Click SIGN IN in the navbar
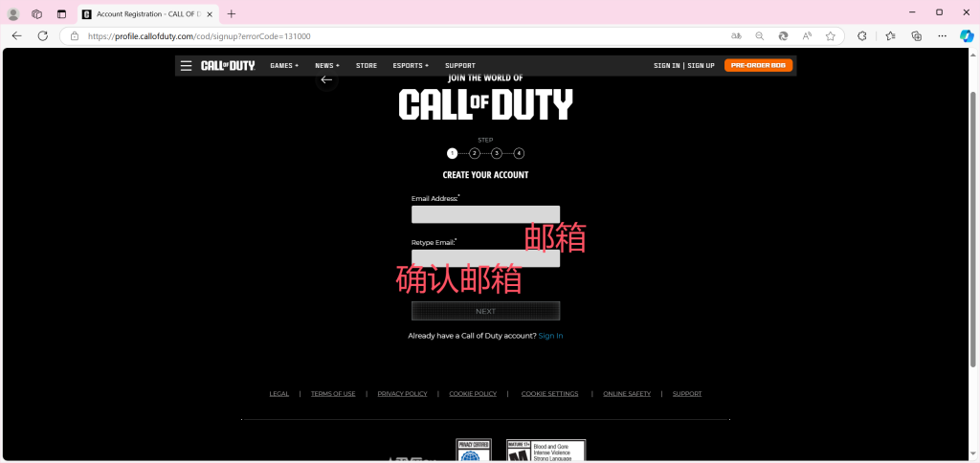The height and width of the screenshot is (463, 980). click(667, 66)
